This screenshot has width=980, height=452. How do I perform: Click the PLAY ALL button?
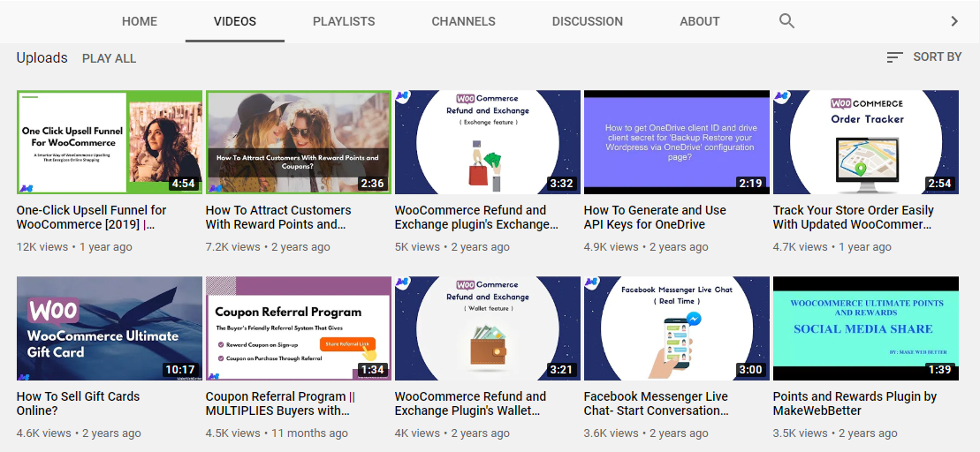pyautogui.click(x=109, y=58)
